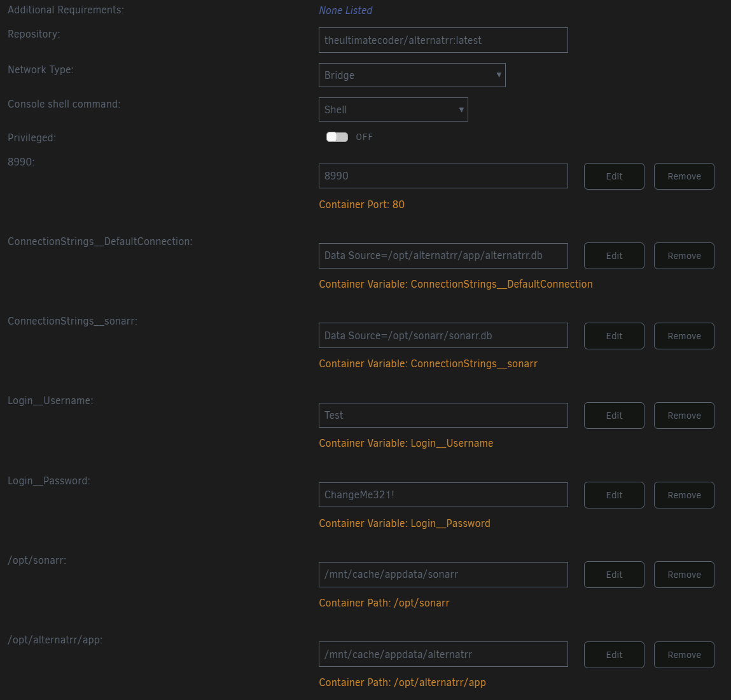Click the Additional Requirements label
This screenshot has height=700, width=731.
(x=66, y=10)
